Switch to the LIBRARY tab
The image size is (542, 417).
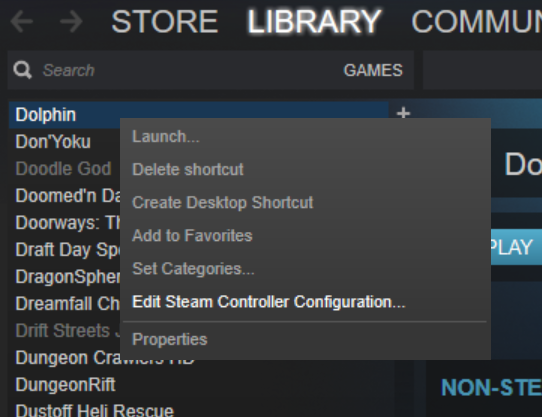pos(314,21)
